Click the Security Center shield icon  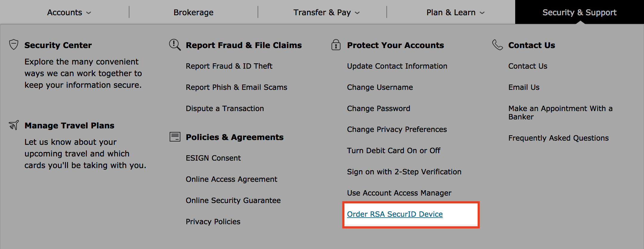pos(14,44)
